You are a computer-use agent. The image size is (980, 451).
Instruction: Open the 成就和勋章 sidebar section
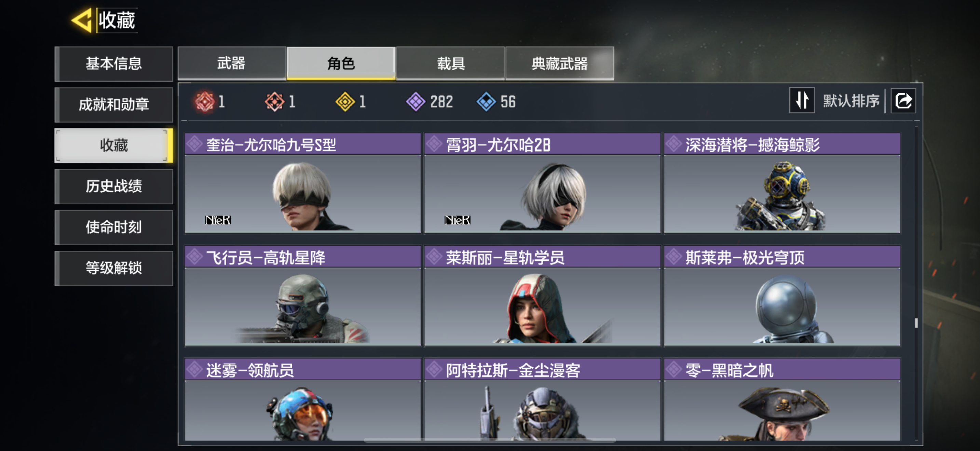point(114,105)
